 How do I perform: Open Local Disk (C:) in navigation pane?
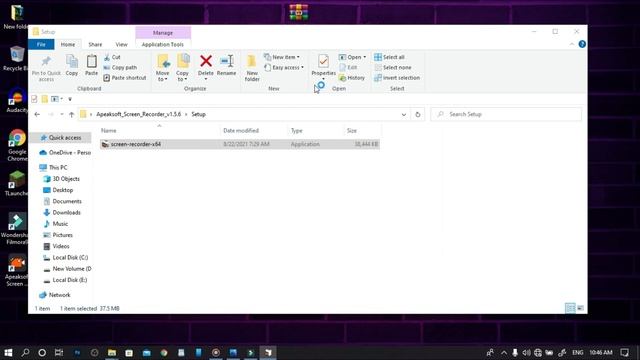point(65,258)
